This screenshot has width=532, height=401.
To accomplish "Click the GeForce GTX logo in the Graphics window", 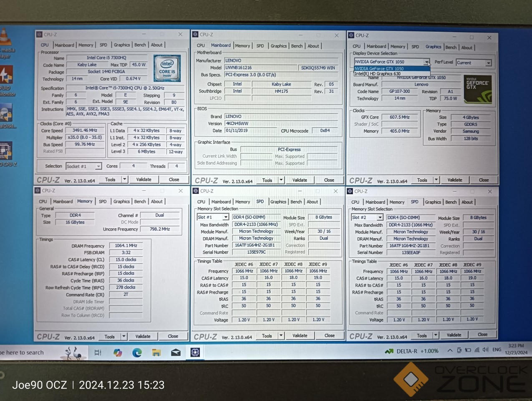I will click(477, 89).
